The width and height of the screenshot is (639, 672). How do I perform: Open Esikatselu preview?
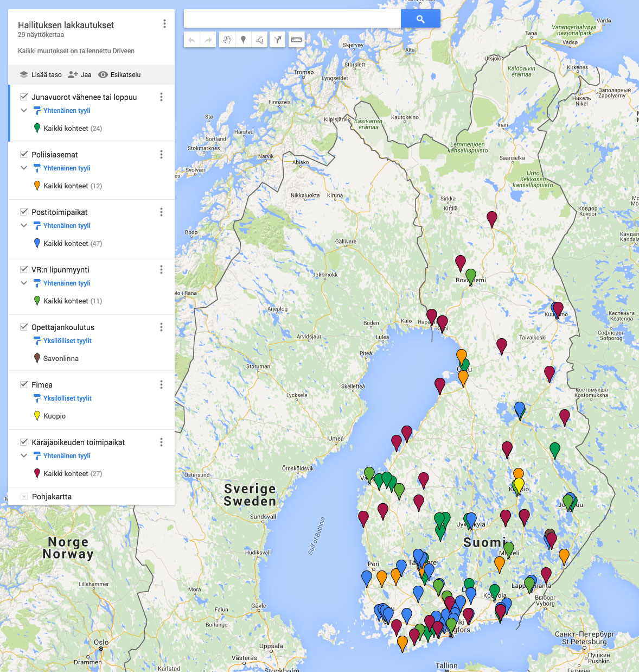(x=119, y=75)
